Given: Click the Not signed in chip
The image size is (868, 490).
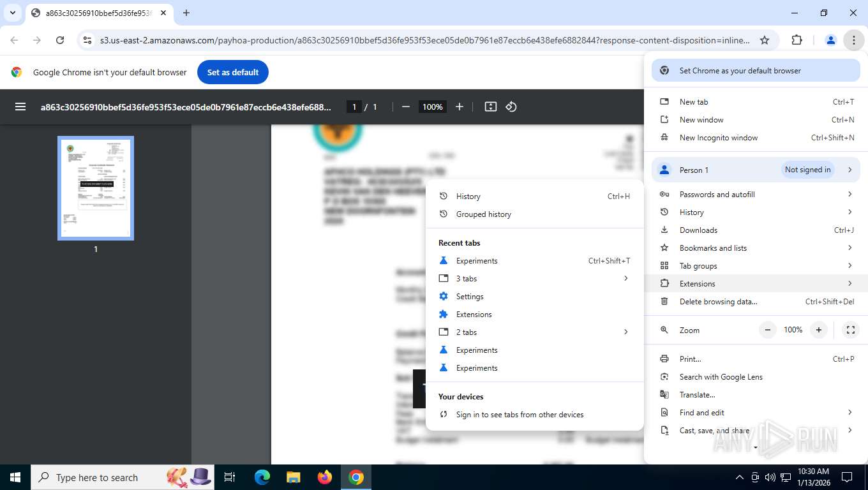Looking at the screenshot, I should [808, 170].
